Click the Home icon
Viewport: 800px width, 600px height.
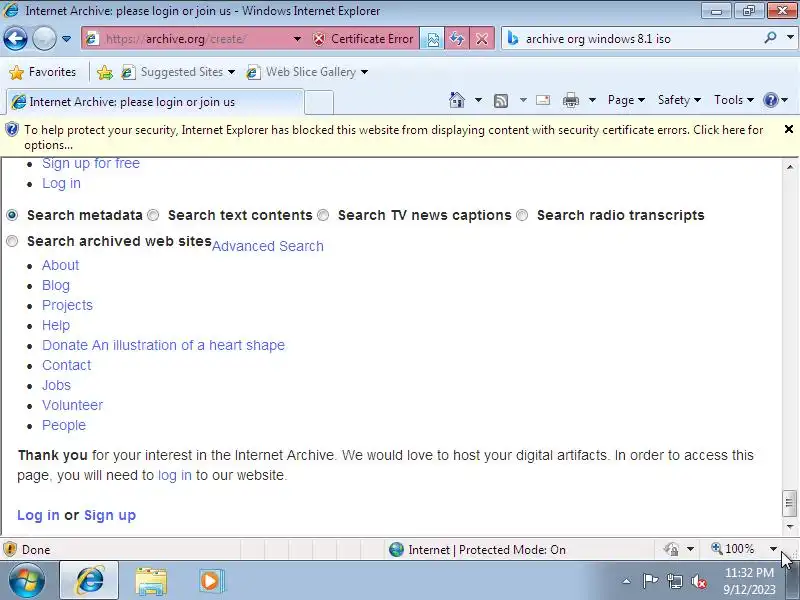(457, 100)
